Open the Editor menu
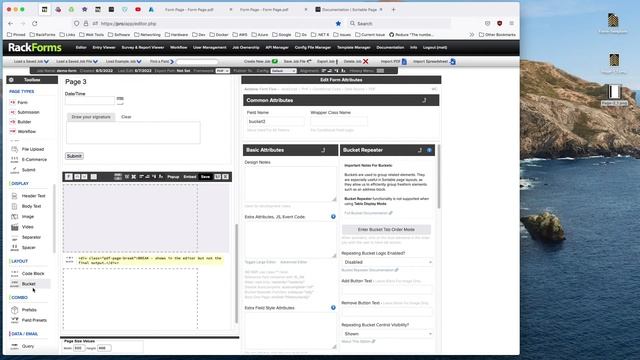Image resolution: width=640 pixels, height=360 pixels. [81, 48]
